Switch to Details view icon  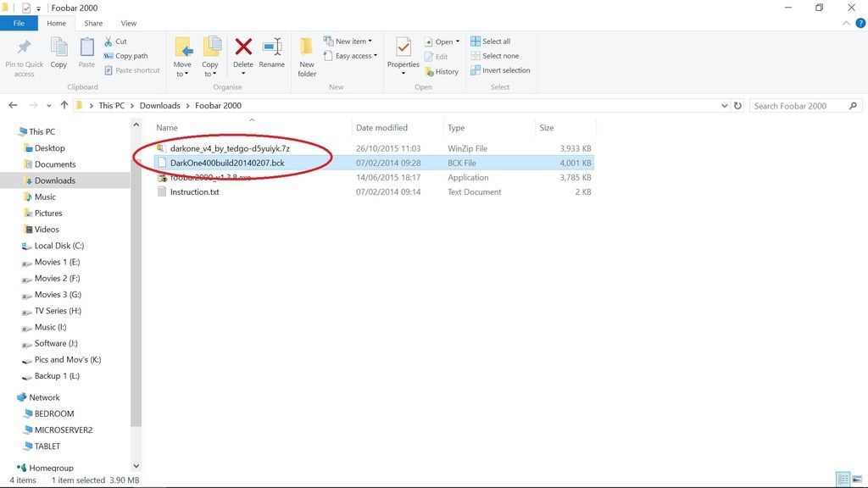(843, 480)
